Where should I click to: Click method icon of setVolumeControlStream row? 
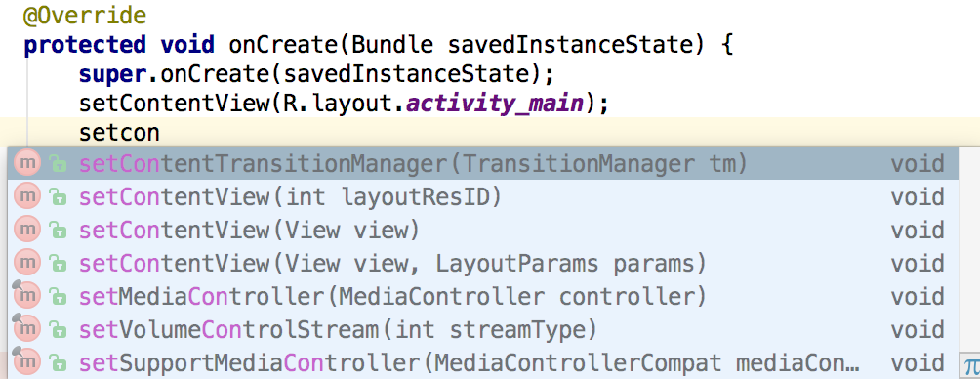click(x=27, y=329)
